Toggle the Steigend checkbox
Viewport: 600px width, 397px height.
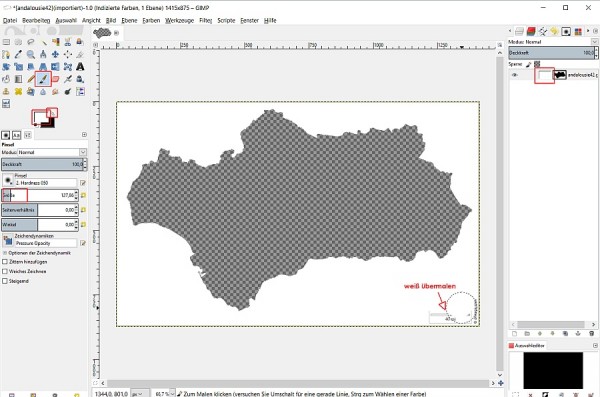(x=5, y=281)
